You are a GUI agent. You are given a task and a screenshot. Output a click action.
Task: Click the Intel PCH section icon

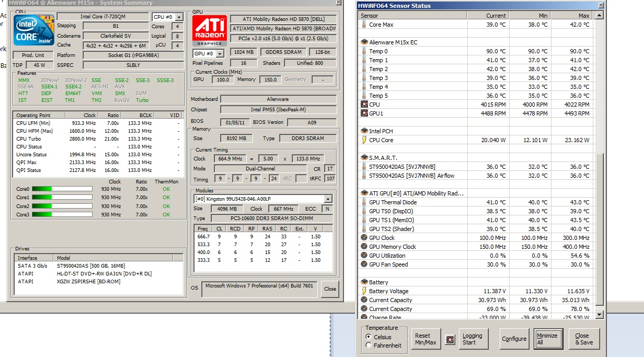(364, 131)
